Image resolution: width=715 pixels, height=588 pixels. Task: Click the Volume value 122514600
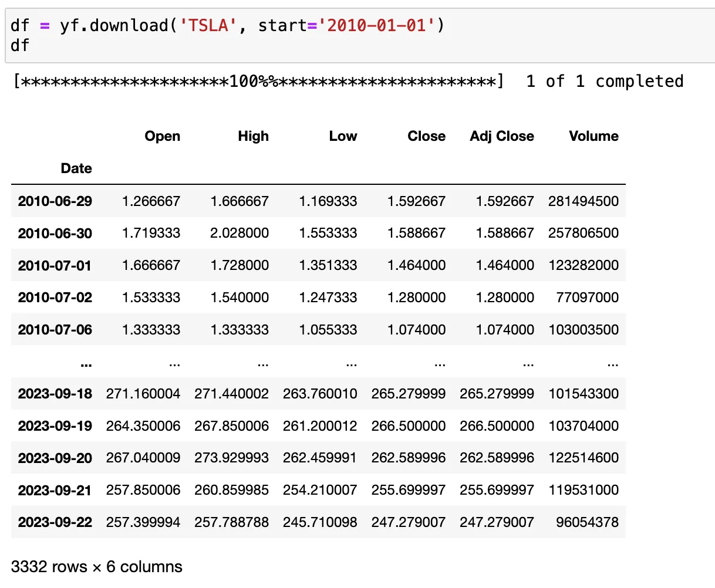(584, 458)
